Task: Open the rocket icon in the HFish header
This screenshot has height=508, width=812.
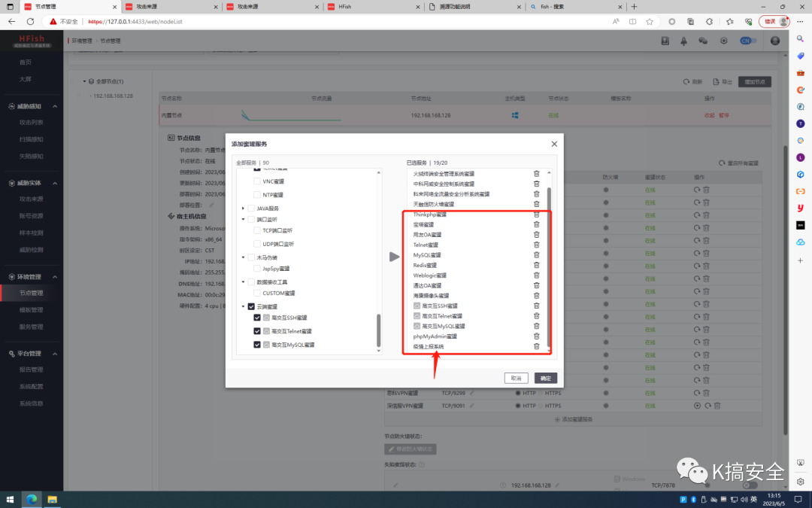Action: point(683,41)
